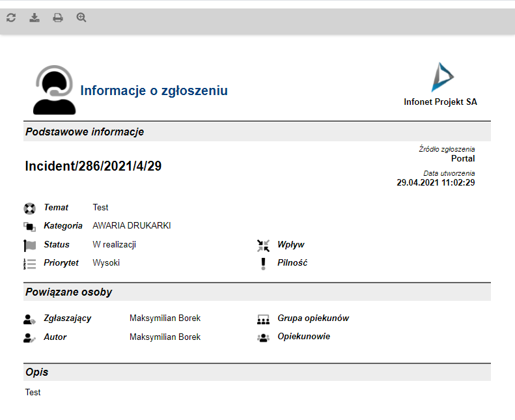
Task: Click the Grupa opiekunów group icon
Action: (263, 319)
